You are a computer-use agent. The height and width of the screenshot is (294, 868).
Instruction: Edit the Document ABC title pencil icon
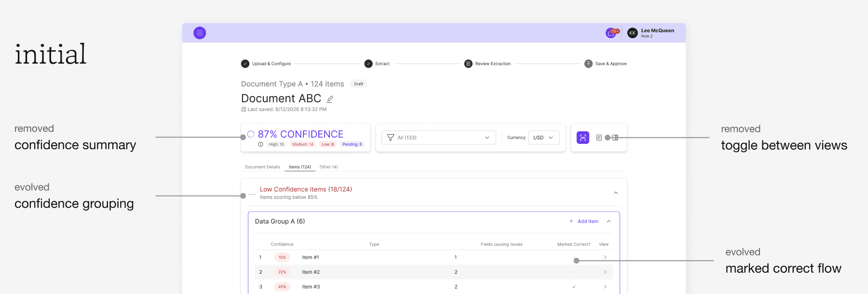[330, 99]
